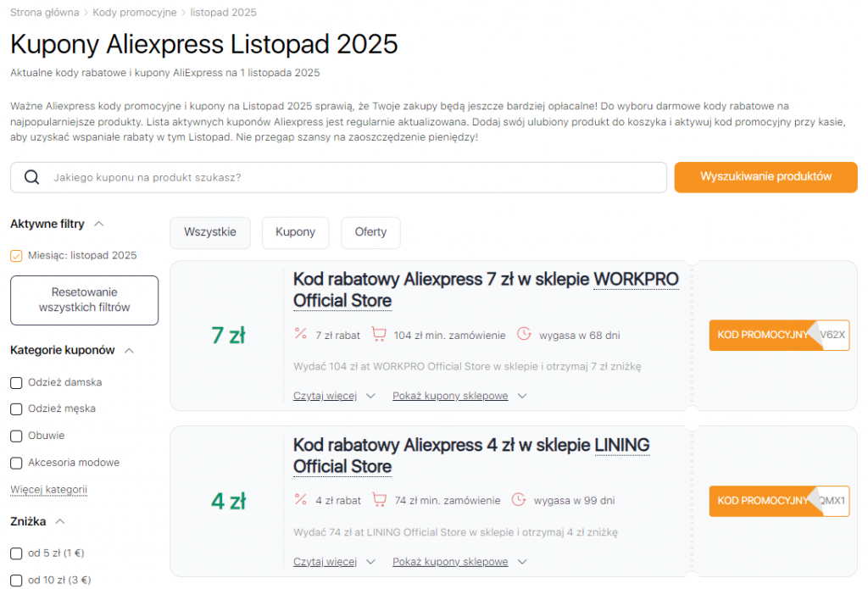
Task: Expand Czytaj więcej on WORKPRO coupon
Action: 334,396
